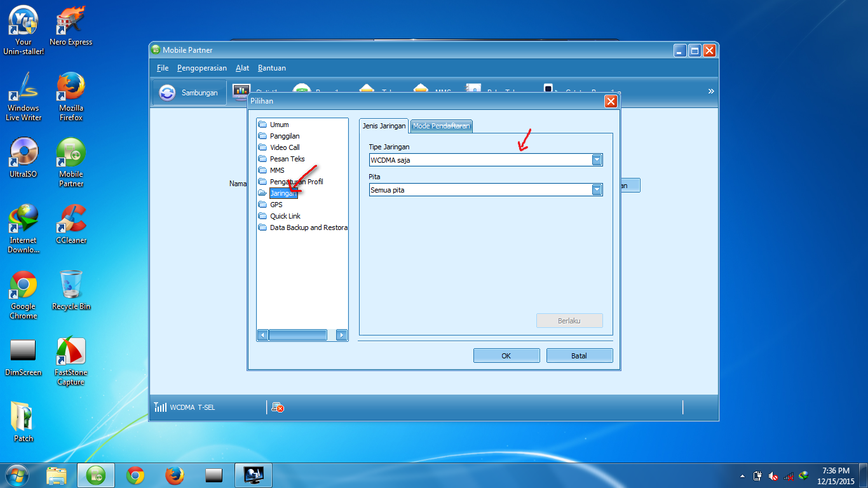Select Data Backup and Restore tree item
868x488 pixels.
(308, 227)
